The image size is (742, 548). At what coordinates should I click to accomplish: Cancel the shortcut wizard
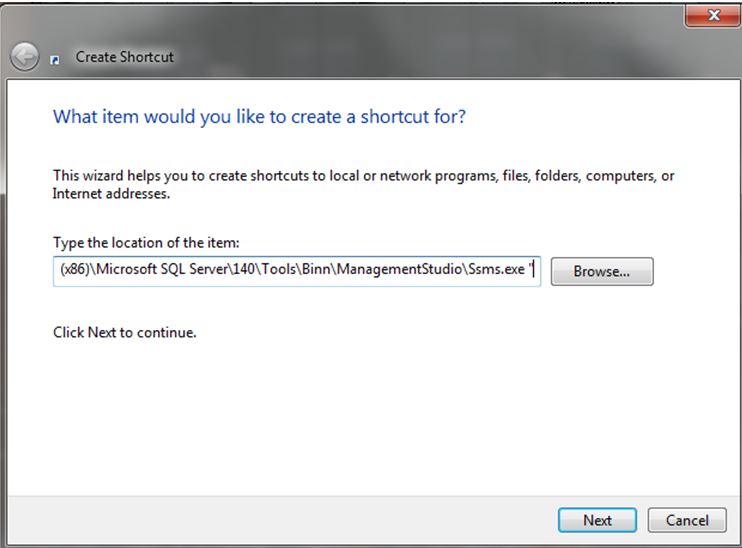tap(679, 520)
